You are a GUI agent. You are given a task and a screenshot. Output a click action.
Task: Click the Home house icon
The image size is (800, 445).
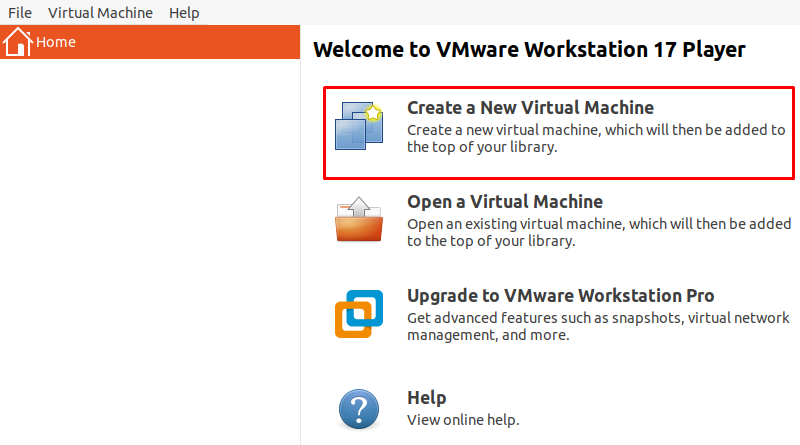click(17, 41)
